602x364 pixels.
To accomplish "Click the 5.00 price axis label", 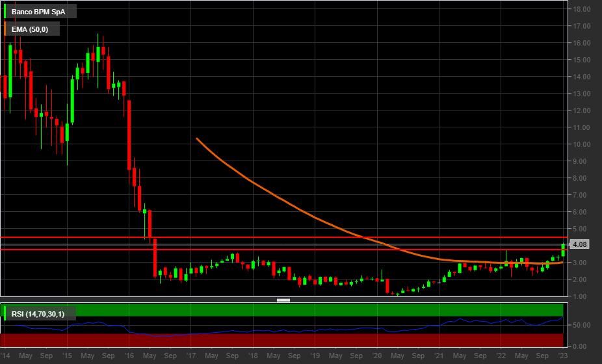I will [581, 229].
